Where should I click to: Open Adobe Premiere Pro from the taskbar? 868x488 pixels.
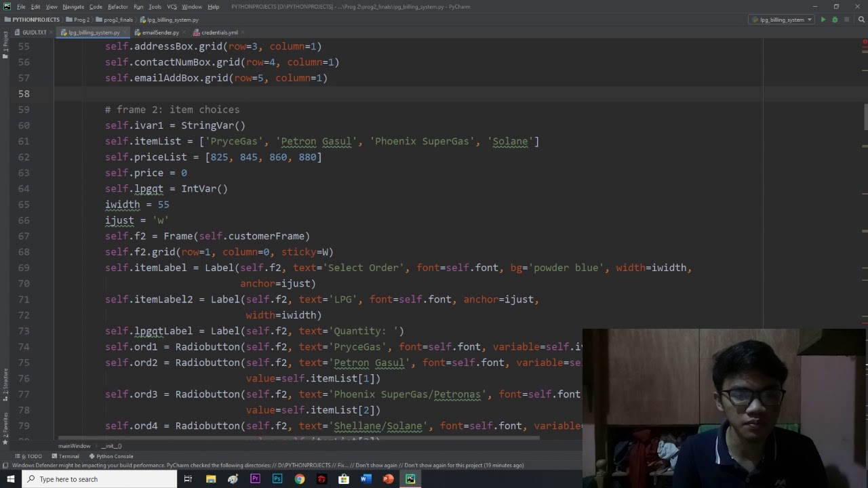255,479
